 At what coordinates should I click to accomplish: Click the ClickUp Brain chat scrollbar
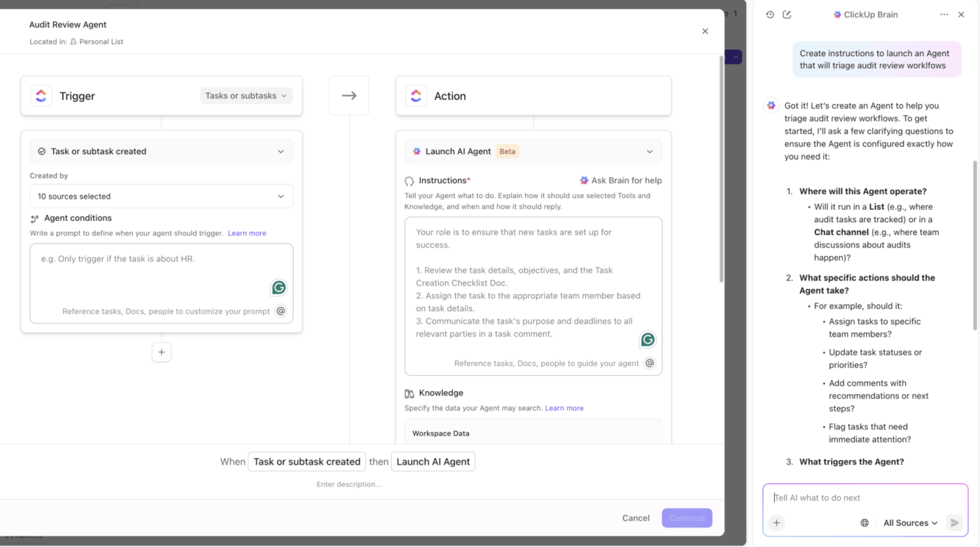(975, 245)
